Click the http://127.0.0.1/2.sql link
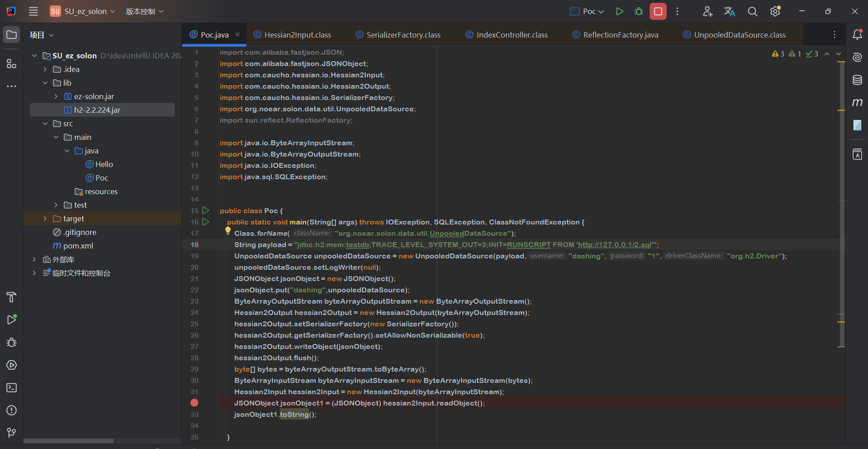The image size is (868, 449). click(615, 244)
